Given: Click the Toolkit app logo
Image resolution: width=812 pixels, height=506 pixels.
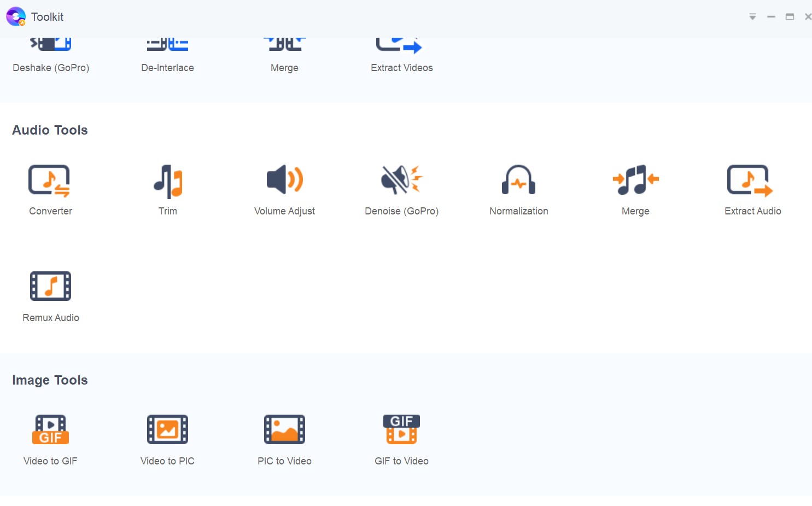Looking at the screenshot, I should click(x=16, y=16).
